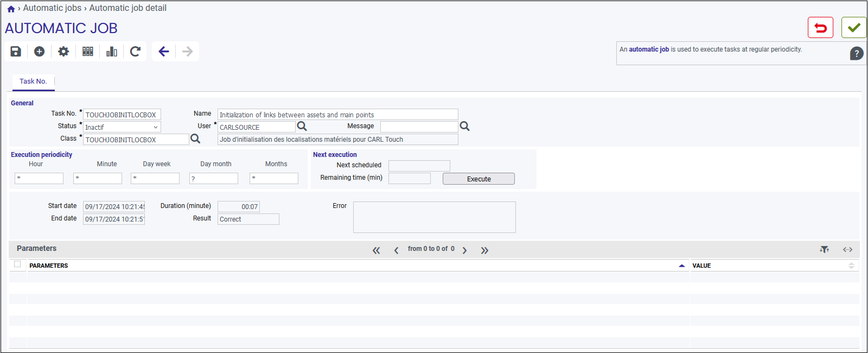Open Parameters filter icon
The height and width of the screenshot is (353, 868).
point(825,249)
